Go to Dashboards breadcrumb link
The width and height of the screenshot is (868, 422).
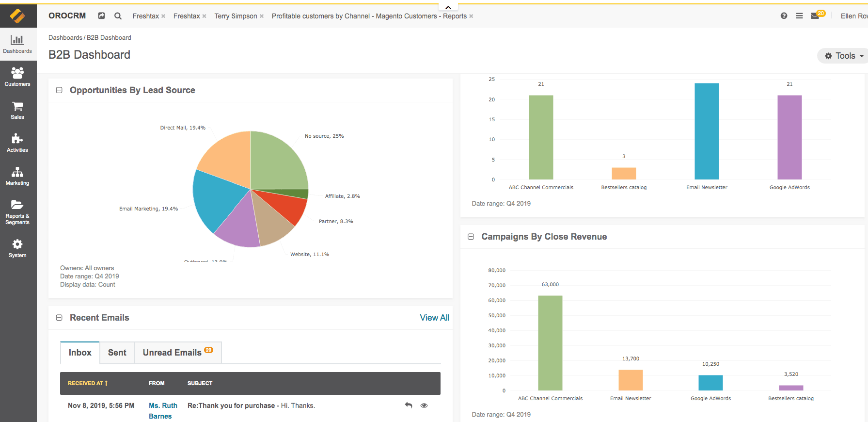click(x=65, y=37)
